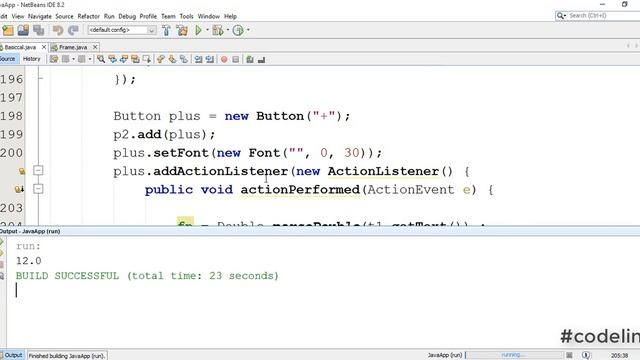Image resolution: width=640 pixels, height=360 pixels.
Task: Click the New Project toolbar icon
Action: (8, 30)
